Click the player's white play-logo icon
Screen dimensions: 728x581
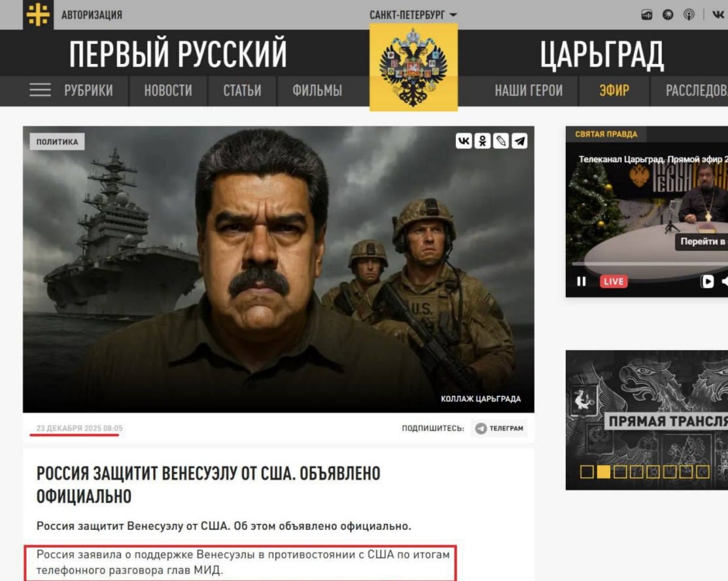point(707,281)
